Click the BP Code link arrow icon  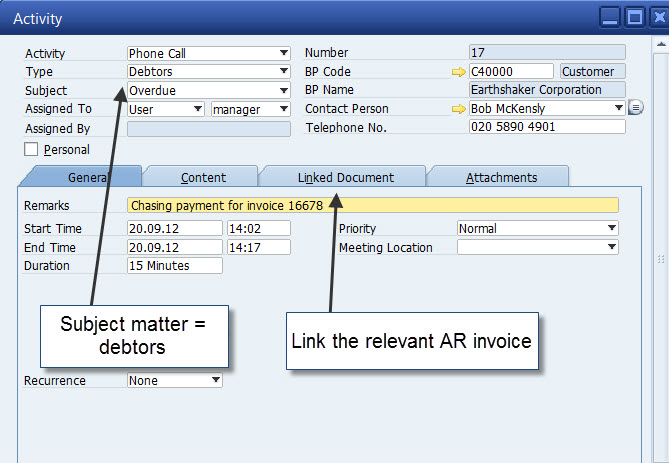tap(459, 72)
